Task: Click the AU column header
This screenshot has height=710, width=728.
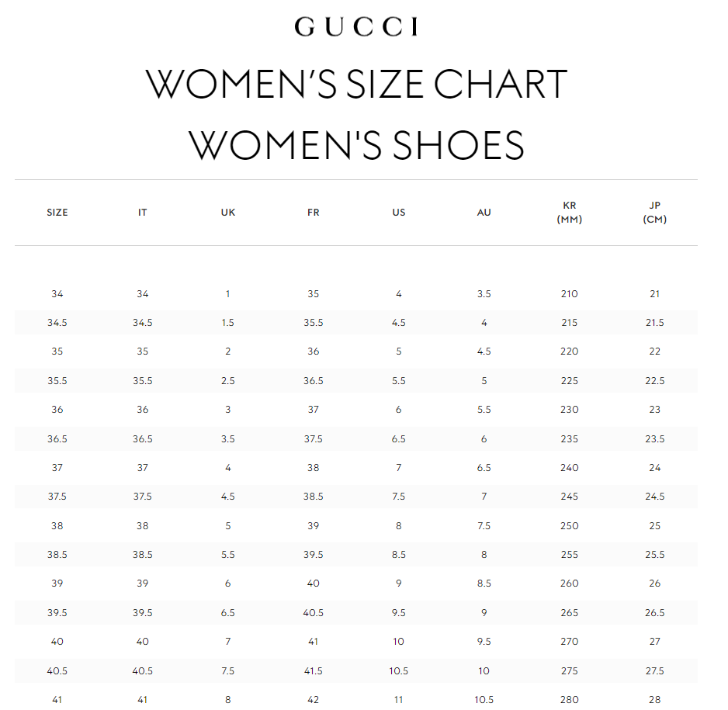Action: click(x=484, y=213)
